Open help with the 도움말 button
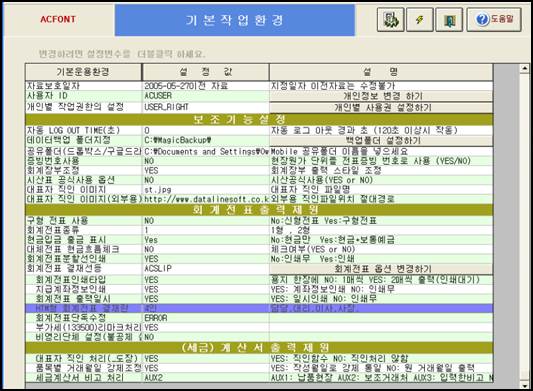The width and height of the screenshot is (533, 391). tap(494, 20)
